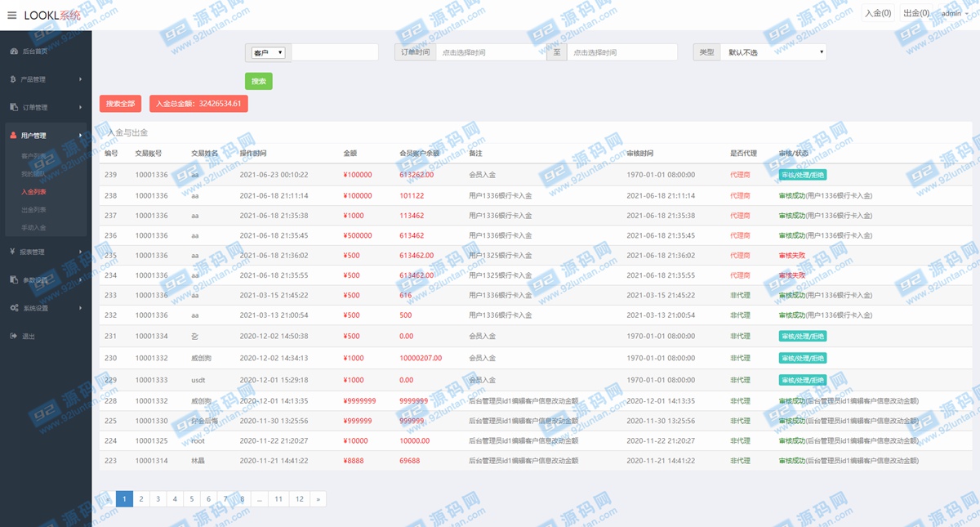Click 审核失败 status in row 234

pos(792,275)
